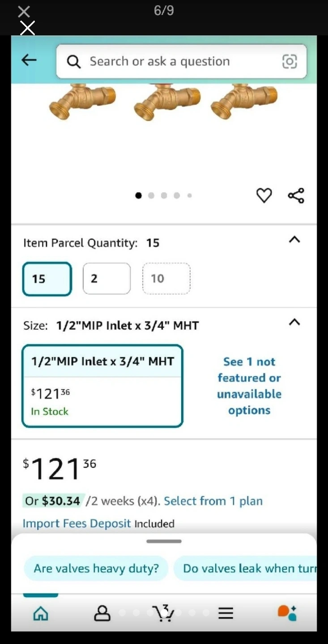Close the image viewer with X
This screenshot has height=644, width=328.
point(24,12)
